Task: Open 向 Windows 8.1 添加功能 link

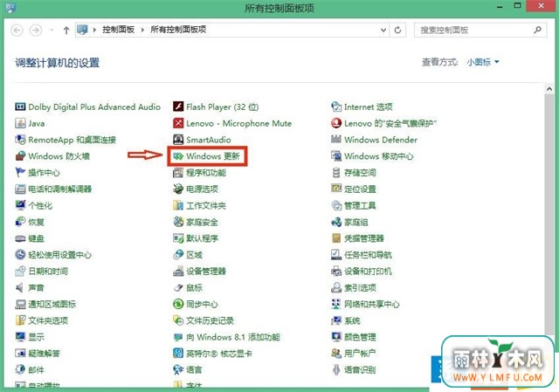Action: (x=233, y=337)
